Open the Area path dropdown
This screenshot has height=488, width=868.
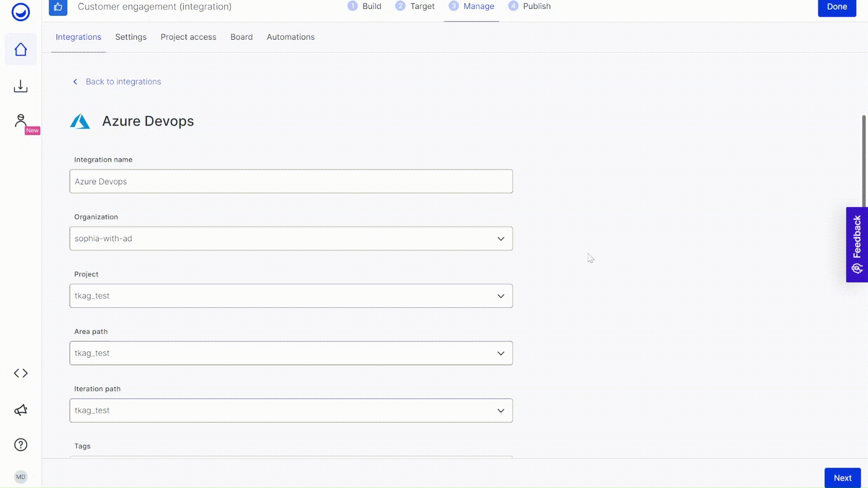(x=291, y=353)
